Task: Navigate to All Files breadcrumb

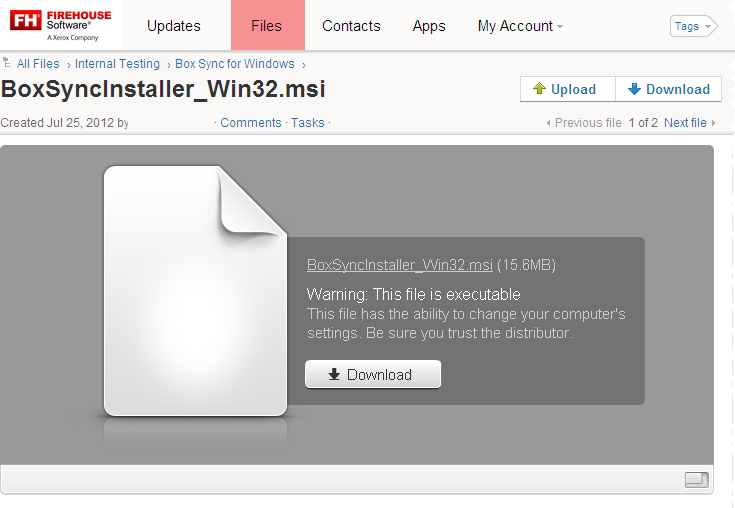Action: click(x=38, y=64)
